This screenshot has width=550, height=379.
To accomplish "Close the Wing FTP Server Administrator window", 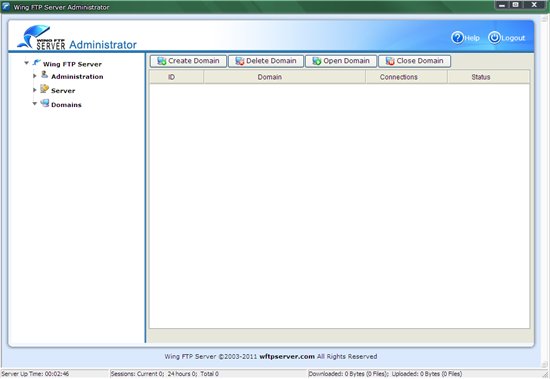I will tap(534, 5).
